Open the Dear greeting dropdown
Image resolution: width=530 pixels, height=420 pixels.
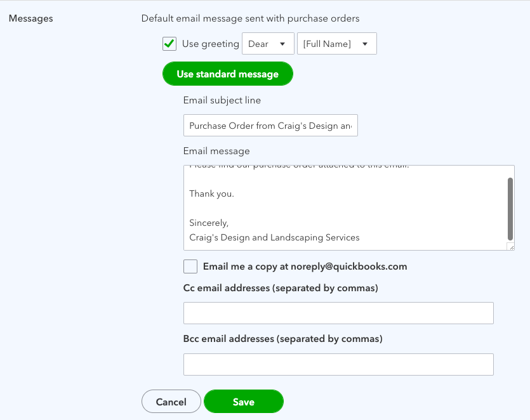[267, 44]
